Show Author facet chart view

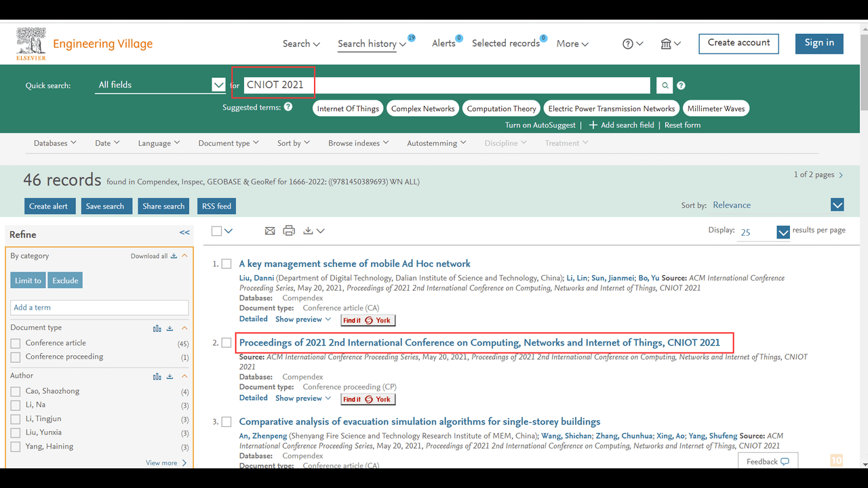(157, 376)
